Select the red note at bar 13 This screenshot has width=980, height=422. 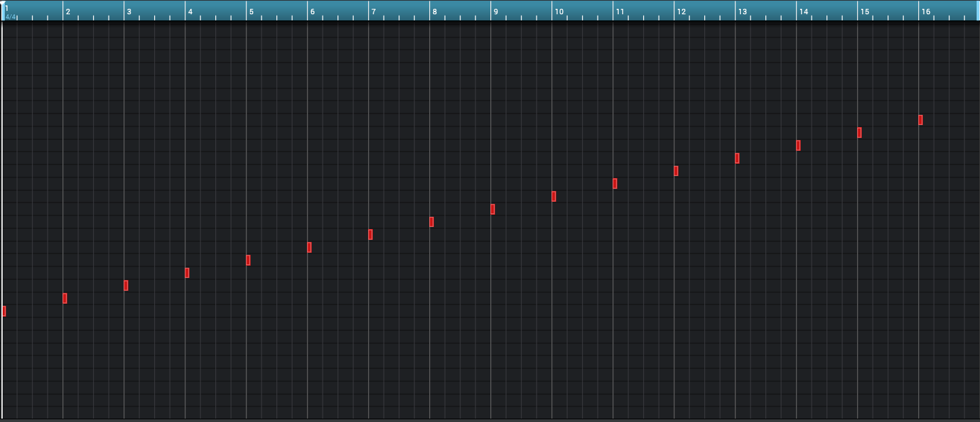click(x=738, y=158)
